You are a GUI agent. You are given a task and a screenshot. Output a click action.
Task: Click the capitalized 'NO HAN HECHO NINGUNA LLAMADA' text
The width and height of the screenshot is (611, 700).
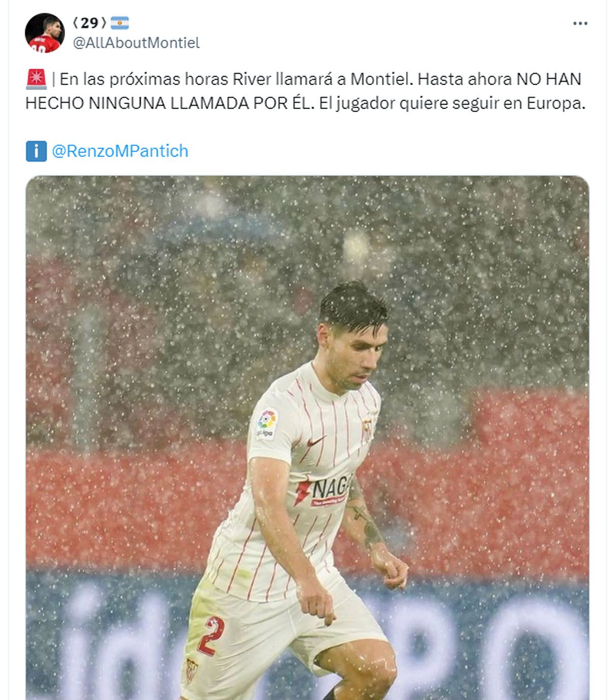(303, 92)
